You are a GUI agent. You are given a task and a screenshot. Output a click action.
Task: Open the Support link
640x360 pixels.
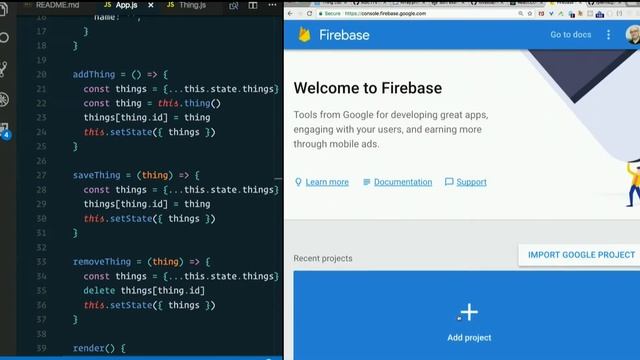coord(471,182)
